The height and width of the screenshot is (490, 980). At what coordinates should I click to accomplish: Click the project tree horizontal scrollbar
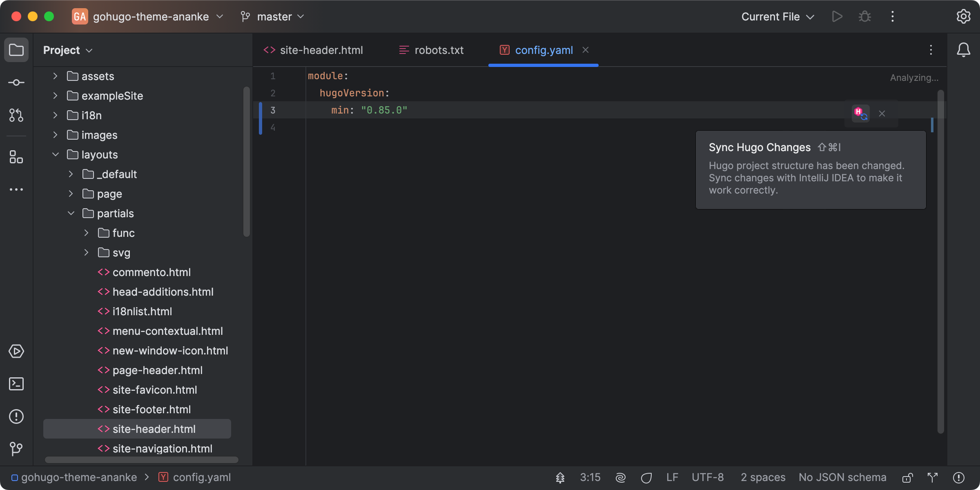point(141,460)
